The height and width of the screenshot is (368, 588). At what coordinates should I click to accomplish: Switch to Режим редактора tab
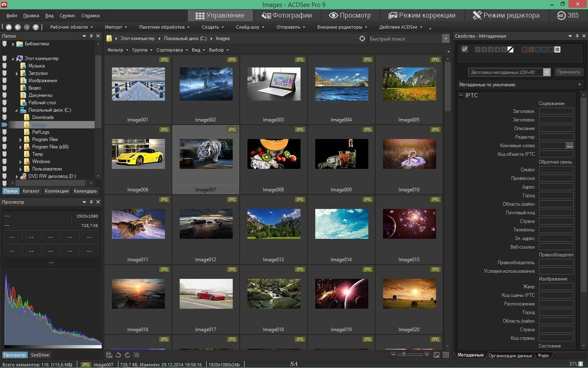pyautogui.click(x=506, y=16)
